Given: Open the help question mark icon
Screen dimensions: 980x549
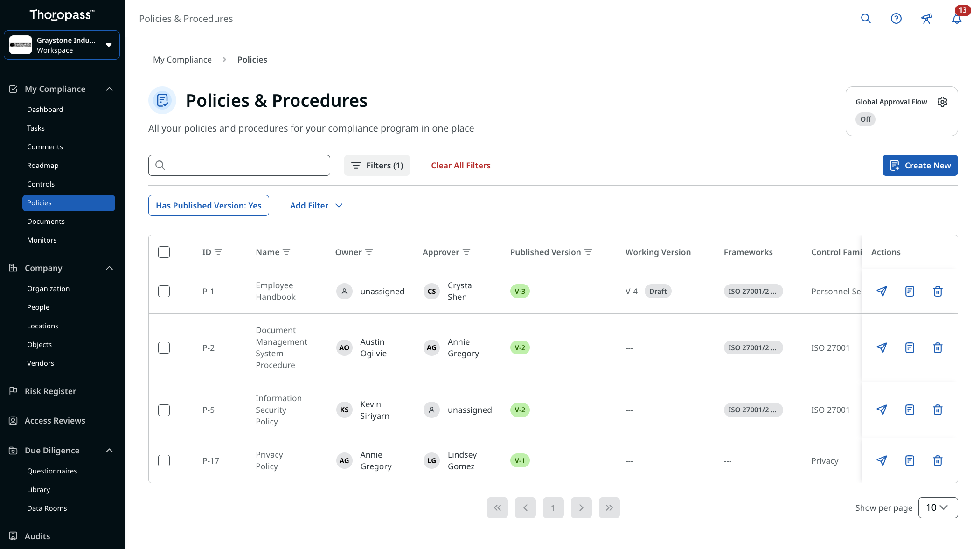Looking at the screenshot, I should [x=896, y=19].
